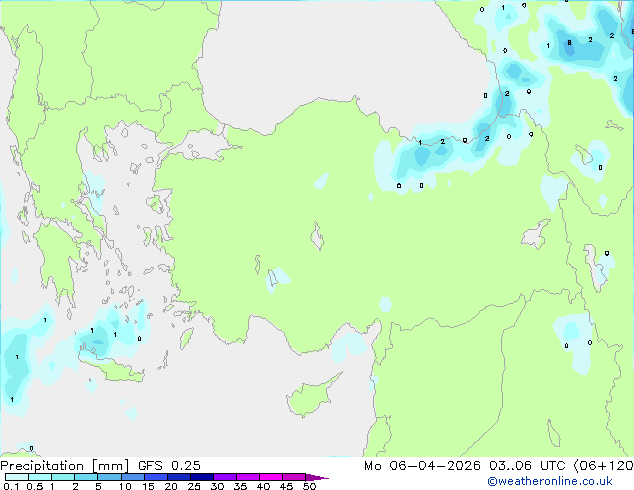Click the 35–40 mm violet legend swatch

247,477
